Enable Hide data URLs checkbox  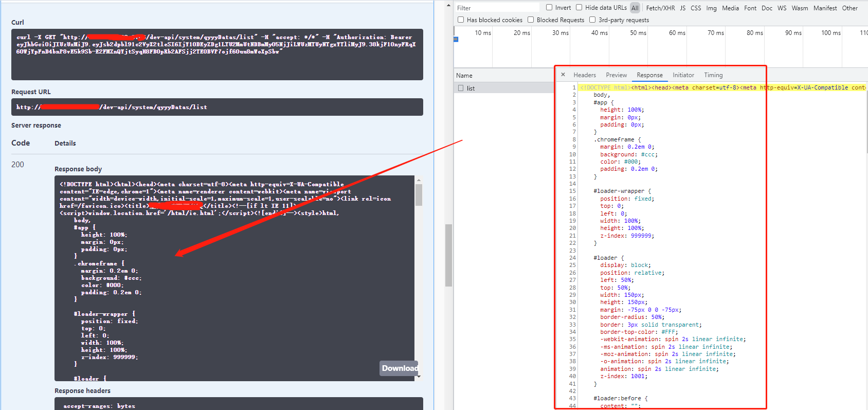pos(579,7)
